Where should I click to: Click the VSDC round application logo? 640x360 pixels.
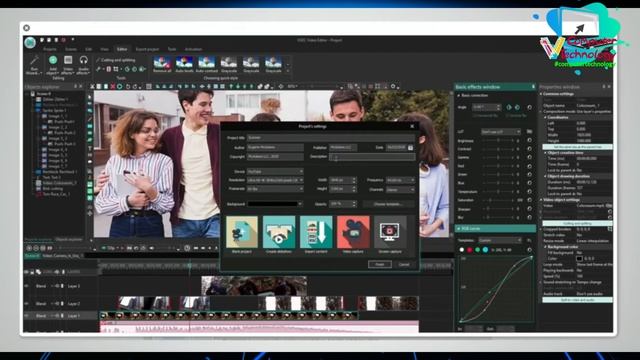[30, 42]
